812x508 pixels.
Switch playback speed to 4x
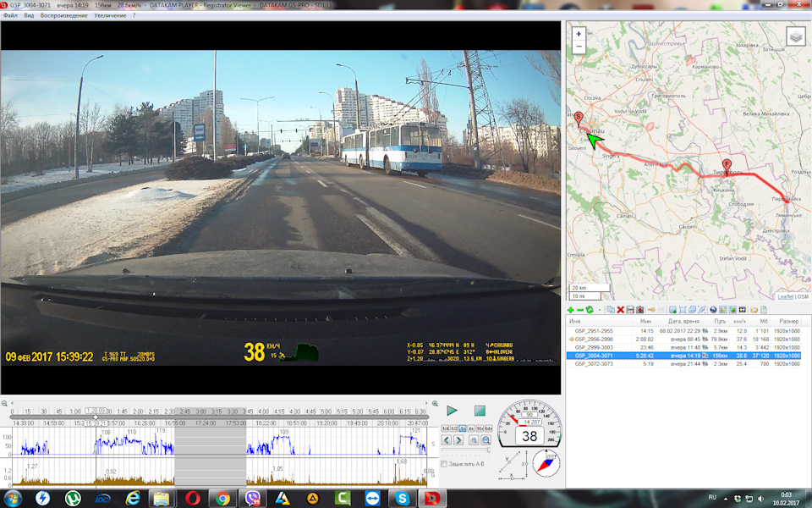(x=471, y=428)
